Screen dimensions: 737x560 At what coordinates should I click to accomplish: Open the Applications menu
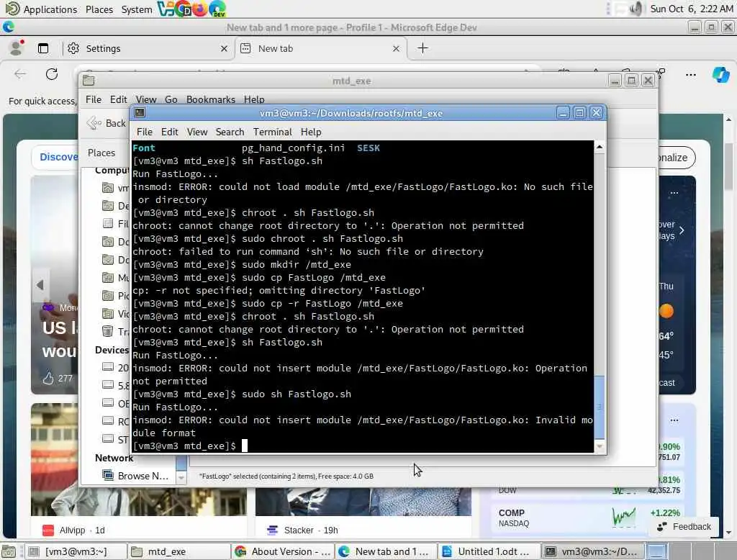41,9
